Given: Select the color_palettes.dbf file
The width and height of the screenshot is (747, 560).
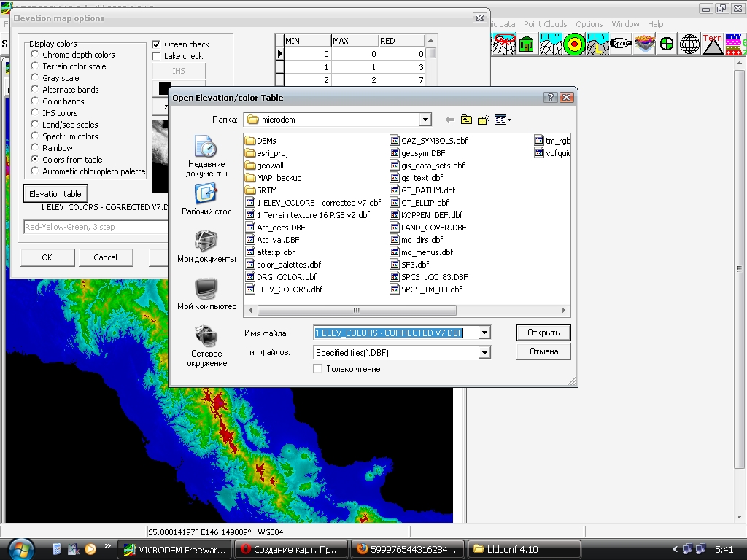Looking at the screenshot, I should pos(288,265).
